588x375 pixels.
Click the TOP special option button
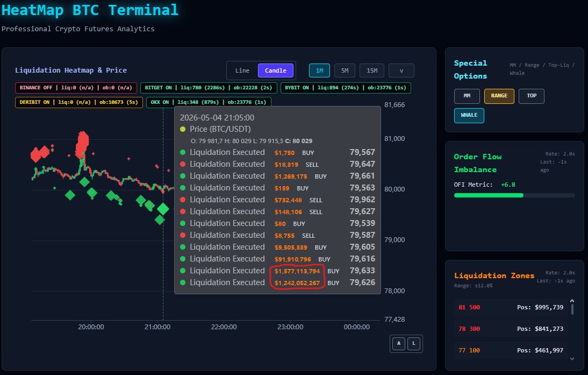[x=532, y=96]
